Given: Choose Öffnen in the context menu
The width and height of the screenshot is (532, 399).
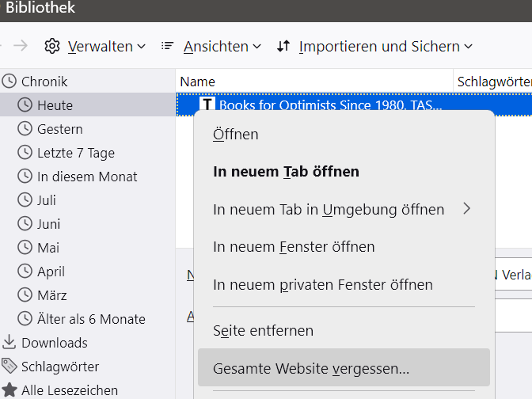Looking at the screenshot, I should click(x=236, y=135).
